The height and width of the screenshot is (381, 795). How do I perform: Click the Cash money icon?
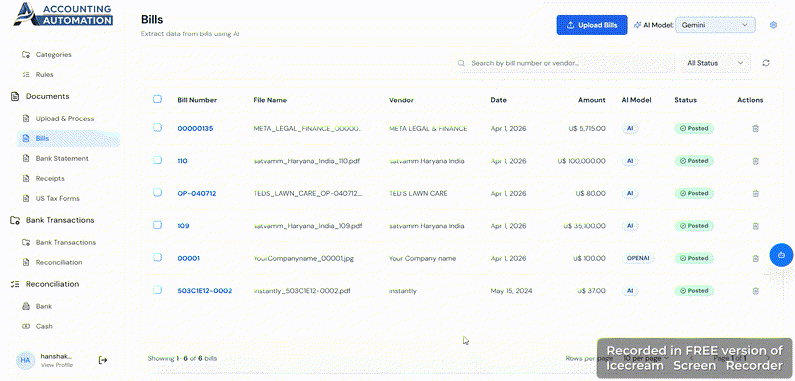tap(26, 326)
